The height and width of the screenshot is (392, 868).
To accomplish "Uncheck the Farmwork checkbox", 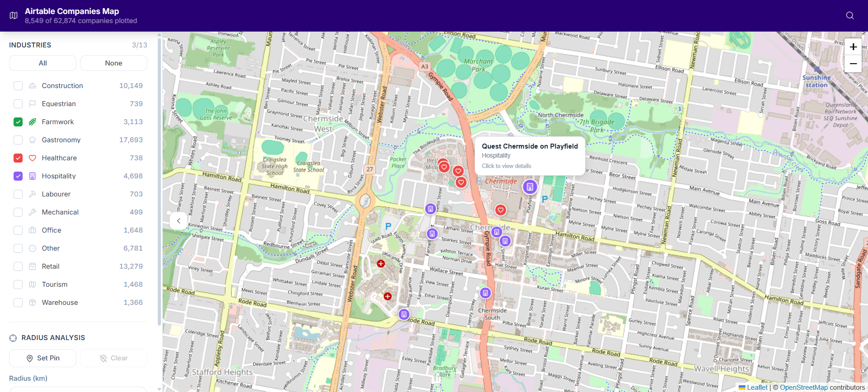I will tap(18, 122).
